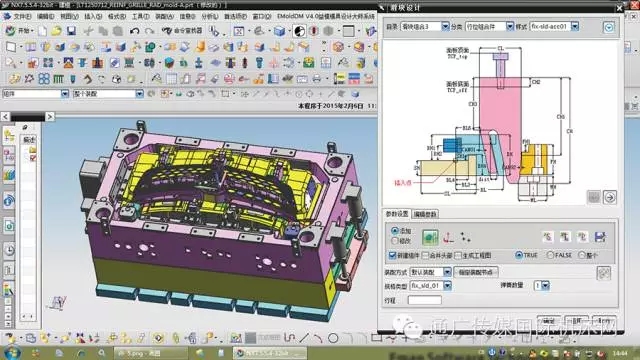
Task: Click the blue floppy save-parameters icon in dialog
Action: (x=600, y=237)
